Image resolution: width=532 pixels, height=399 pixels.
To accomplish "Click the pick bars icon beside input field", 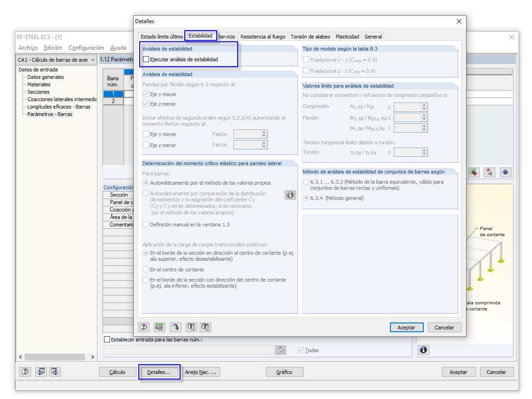I will 280,350.
